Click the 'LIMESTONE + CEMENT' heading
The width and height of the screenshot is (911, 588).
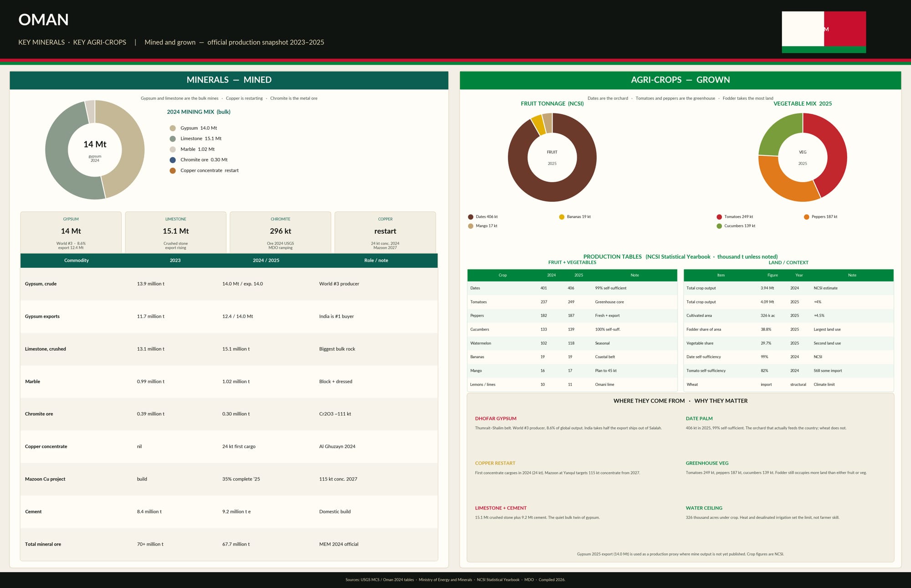tap(501, 508)
